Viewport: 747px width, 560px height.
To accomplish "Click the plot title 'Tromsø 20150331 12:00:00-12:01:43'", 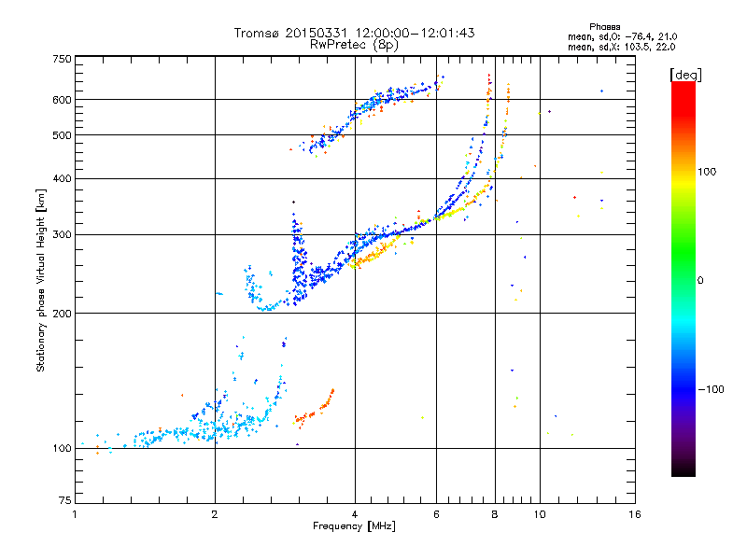I will (354, 33).
